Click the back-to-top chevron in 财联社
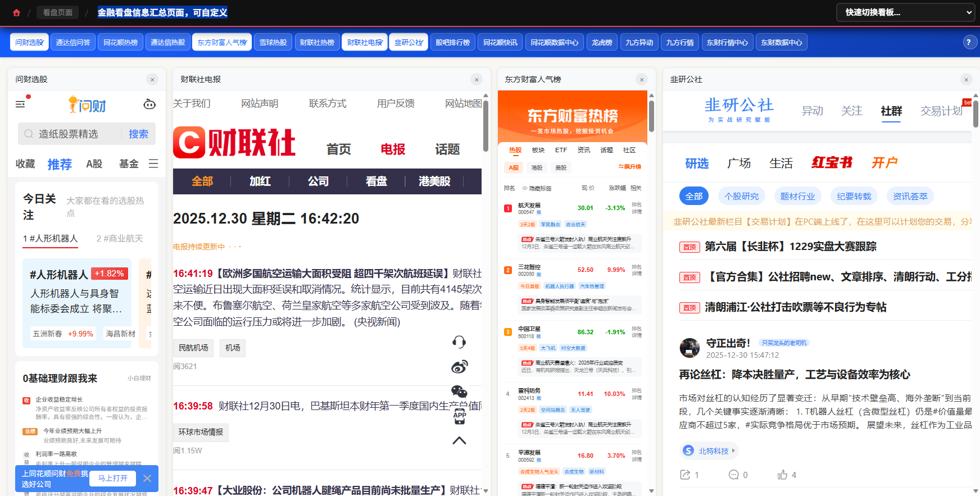 click(459, 440)
